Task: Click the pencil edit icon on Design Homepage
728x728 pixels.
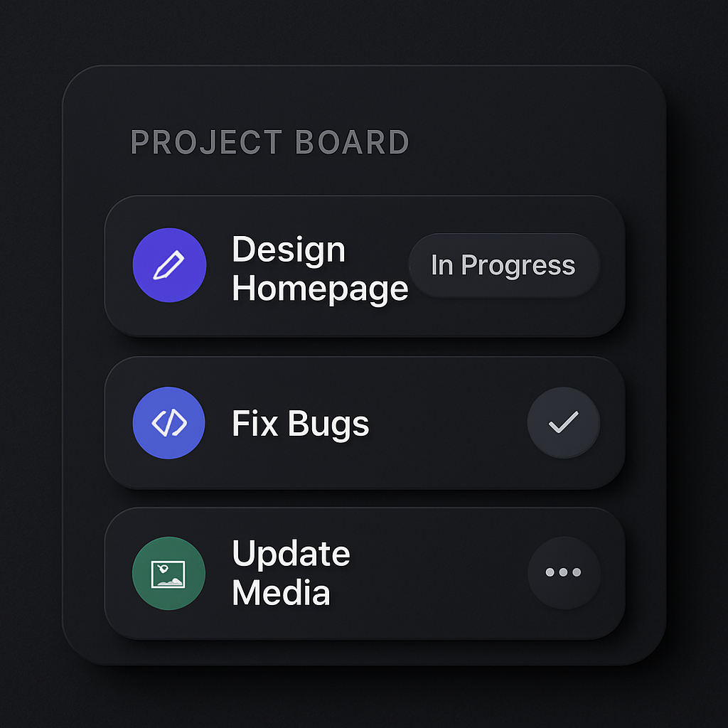Action: click(169, 265)
